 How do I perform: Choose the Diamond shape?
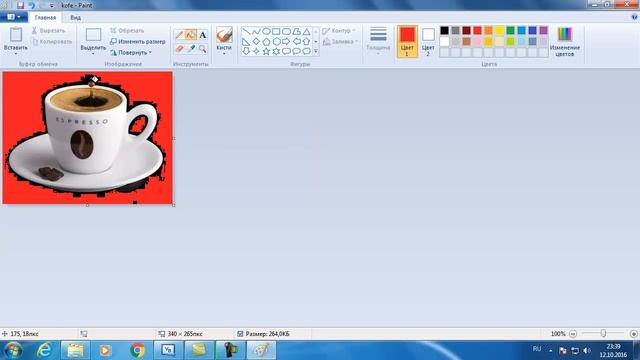pos(256,42)
